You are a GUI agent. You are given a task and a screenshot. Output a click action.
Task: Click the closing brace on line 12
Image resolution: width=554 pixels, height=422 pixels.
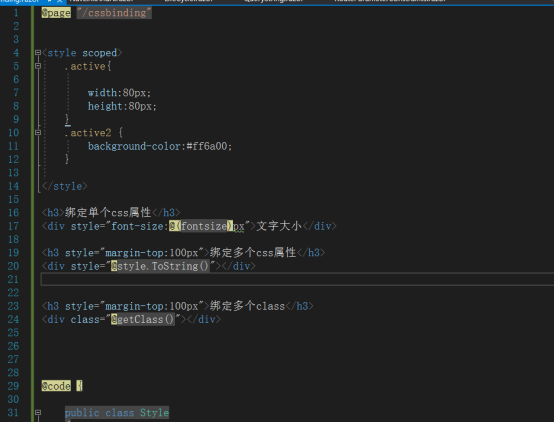tap(67, 159)
